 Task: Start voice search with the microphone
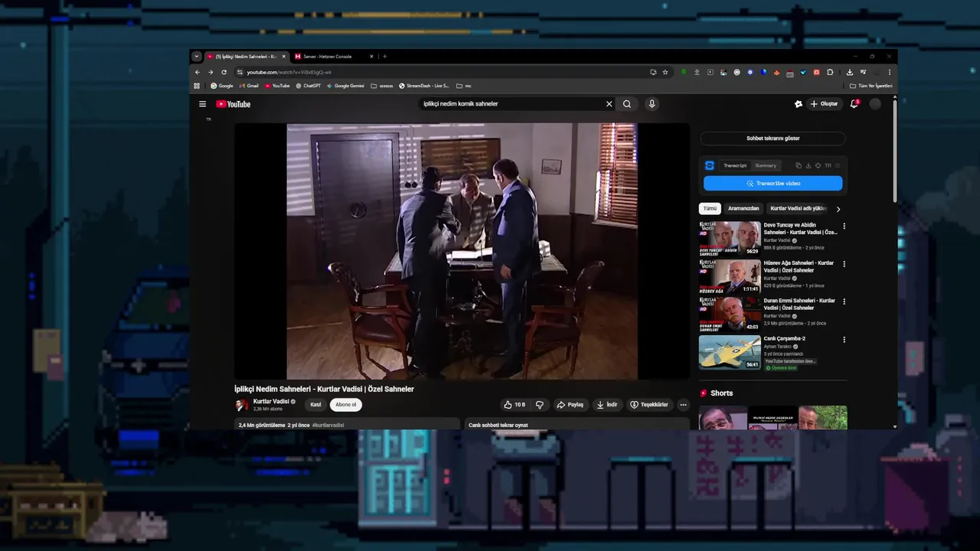tap(652, 104)
